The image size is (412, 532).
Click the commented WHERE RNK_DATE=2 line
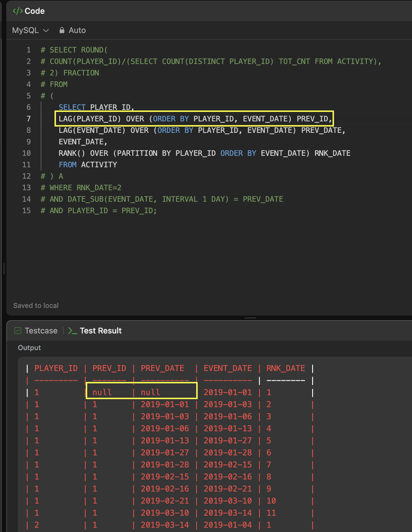[81, 188]
